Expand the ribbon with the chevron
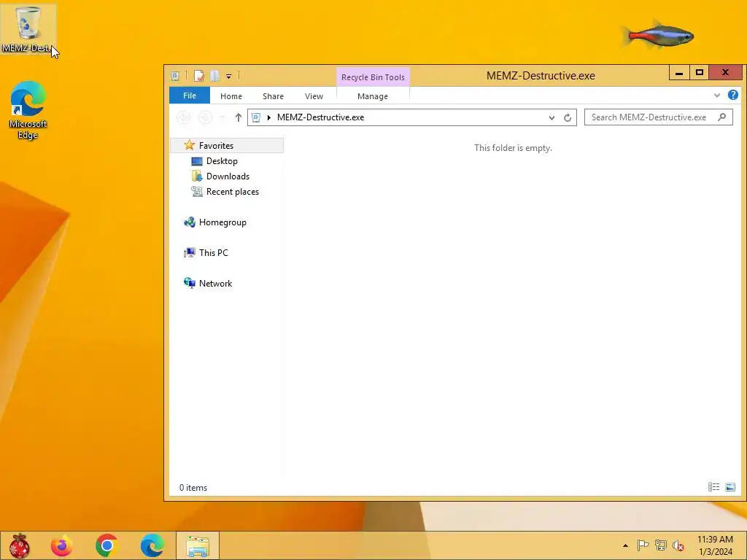The image size is (747, 560). (x=717, y=96)
